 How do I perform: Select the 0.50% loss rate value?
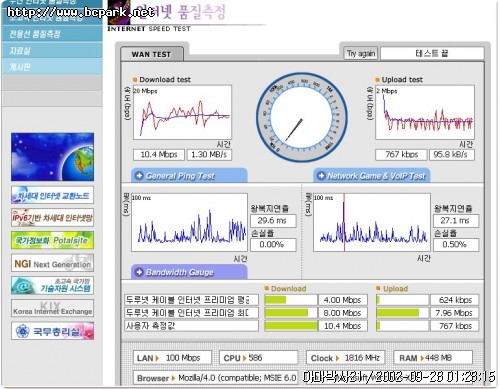click(456, 245)
